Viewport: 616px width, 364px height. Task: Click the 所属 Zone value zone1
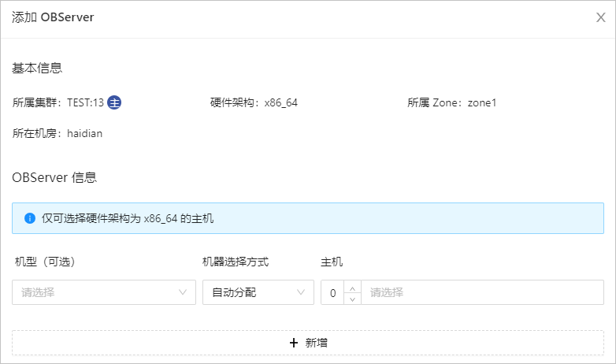[x=482, y=102]
